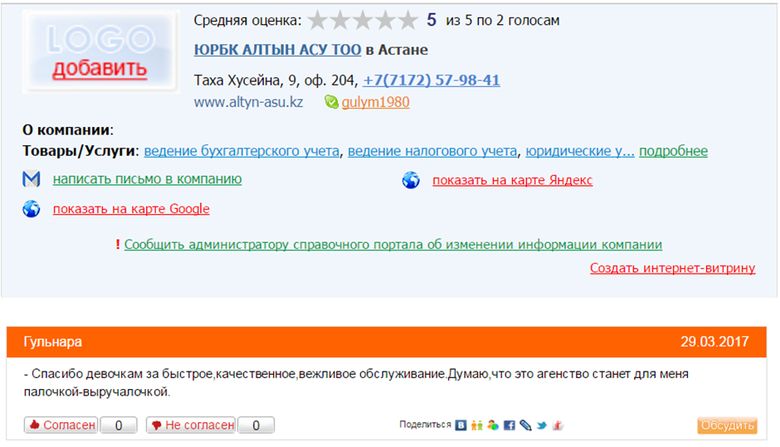
Task: Click the Согласен agree button
Action: (61, 425)
